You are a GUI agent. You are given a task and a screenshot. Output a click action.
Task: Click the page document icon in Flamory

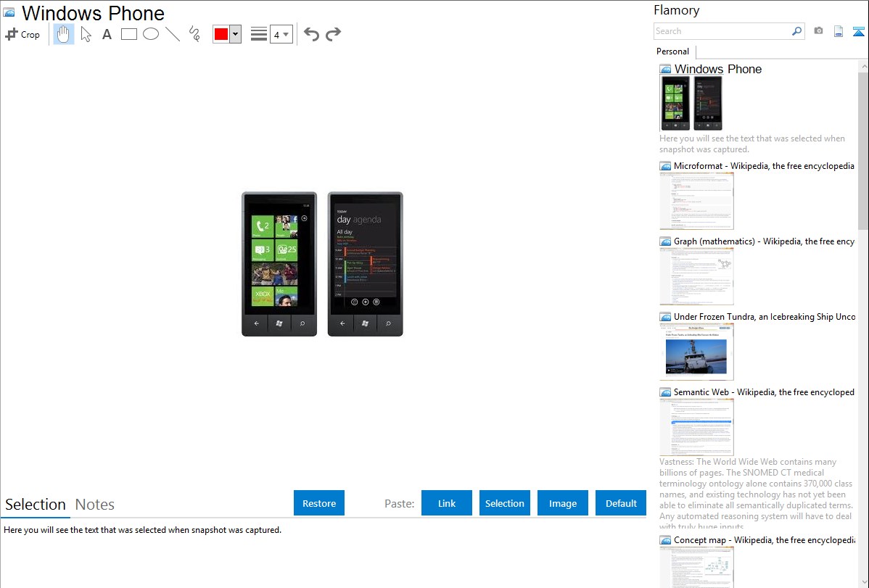click(x=839, y=31)
